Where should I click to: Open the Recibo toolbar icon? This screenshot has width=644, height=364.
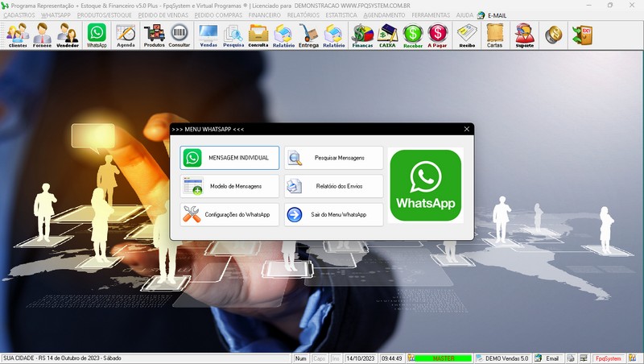coord(467,35)
